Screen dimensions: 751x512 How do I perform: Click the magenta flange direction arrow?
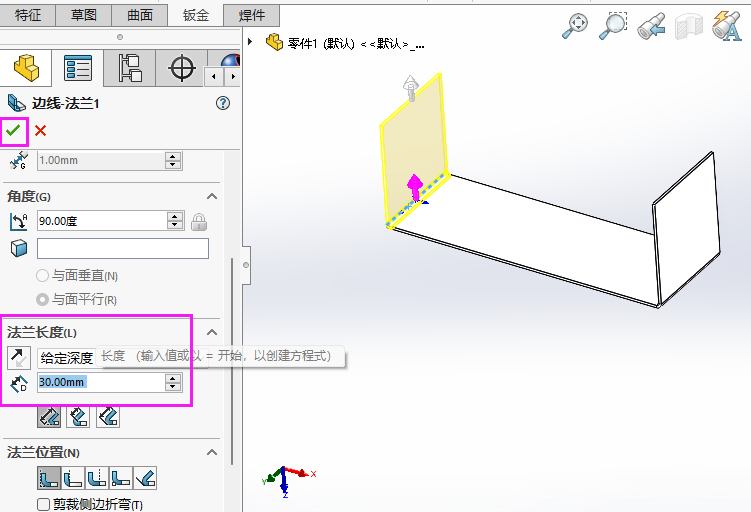coord(415,187)
